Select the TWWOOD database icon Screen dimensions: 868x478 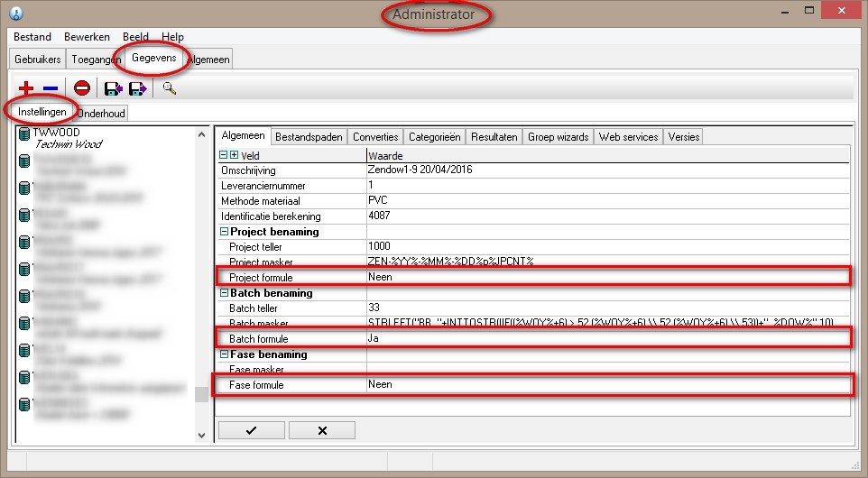(x=24, y=133)
